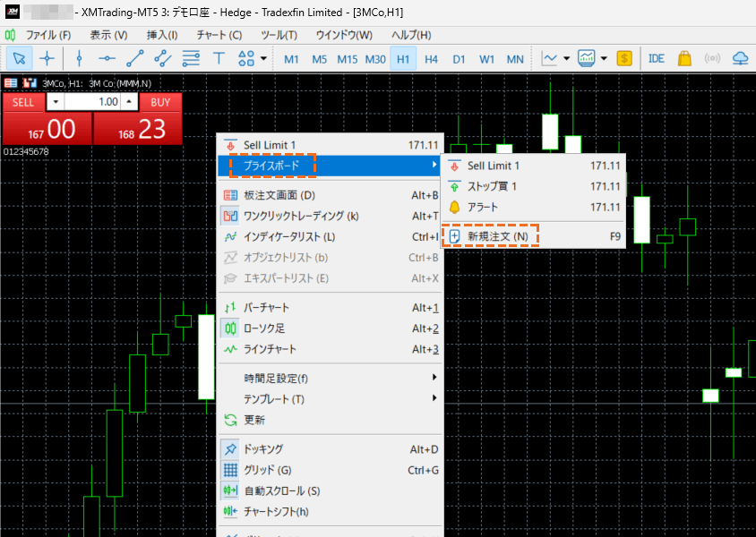756x537 pixels.
Task: Select the trendline drawing tool
Action: click(x=135, y=58)
